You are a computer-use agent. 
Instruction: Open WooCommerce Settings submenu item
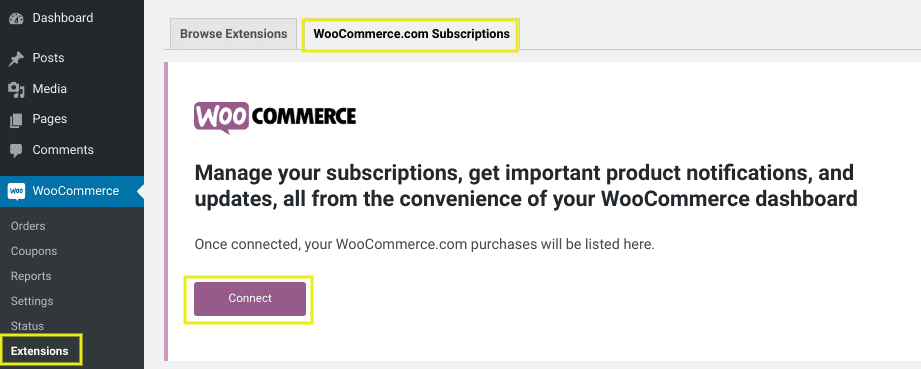[32, 301]
